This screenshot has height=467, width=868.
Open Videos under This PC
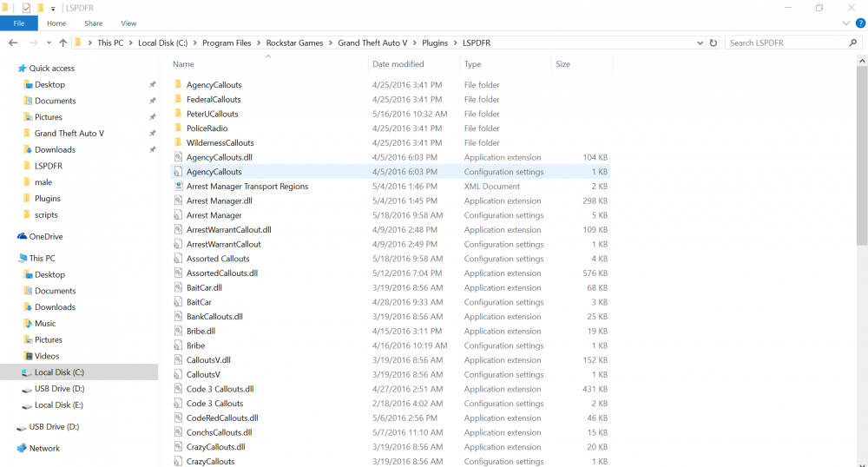coord(47,357)
